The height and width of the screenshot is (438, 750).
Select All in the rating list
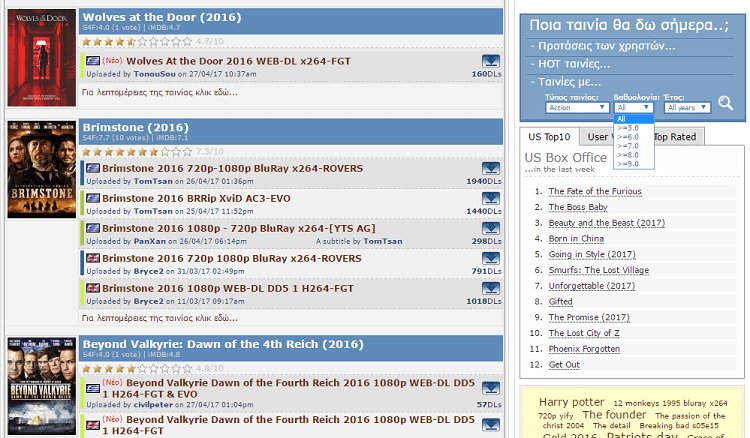pyautogui.click(x=633, y=119)
